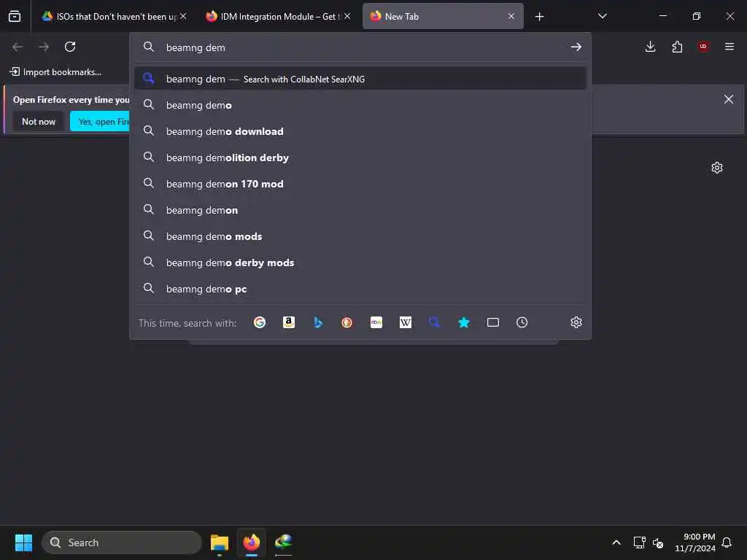Close the IDM Integration Module tab
Viewport: 747px width, 560px height.
pos(347,16)
